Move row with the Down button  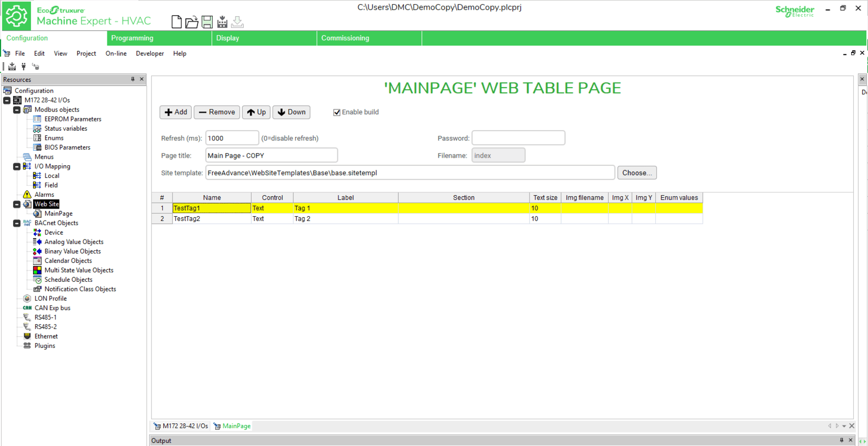click(291, 112)
